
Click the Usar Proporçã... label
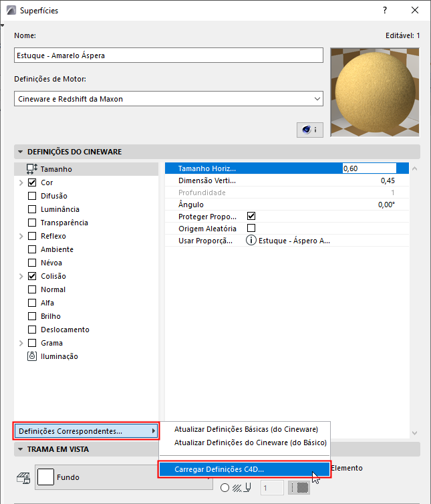[x=205, y=241]
